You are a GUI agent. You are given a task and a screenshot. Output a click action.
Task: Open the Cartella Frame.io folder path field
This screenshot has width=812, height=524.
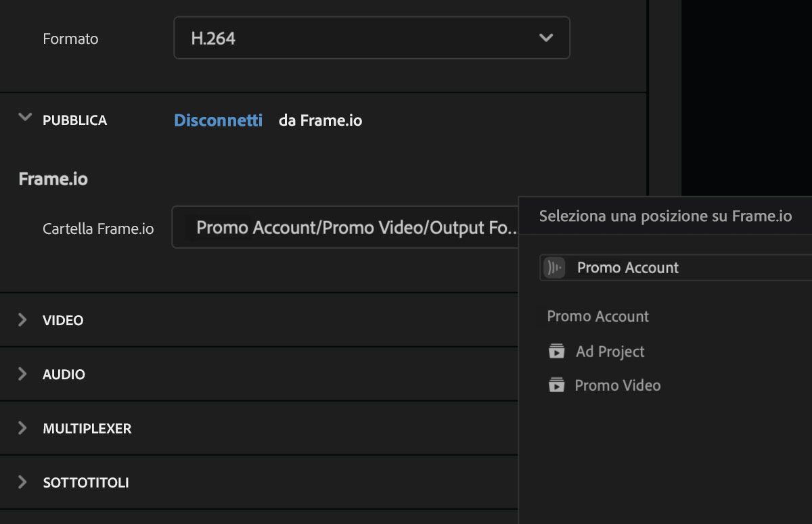(x=345, y=227)
